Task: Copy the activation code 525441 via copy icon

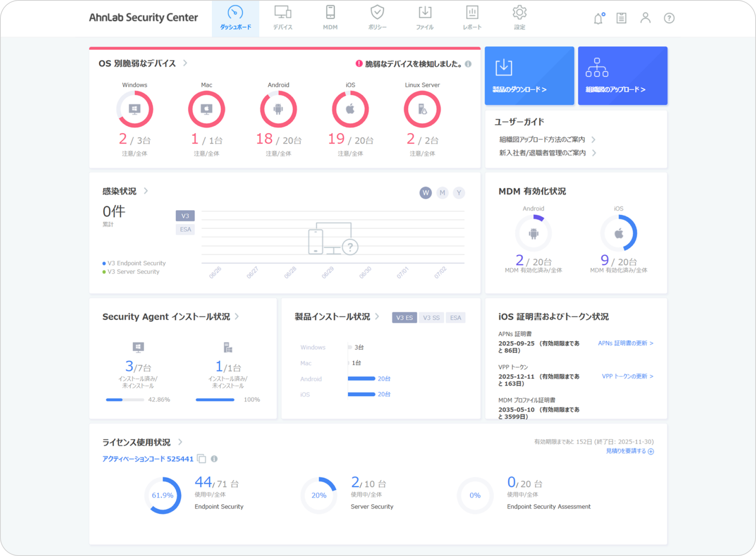Action: click(x=202, y=459)
